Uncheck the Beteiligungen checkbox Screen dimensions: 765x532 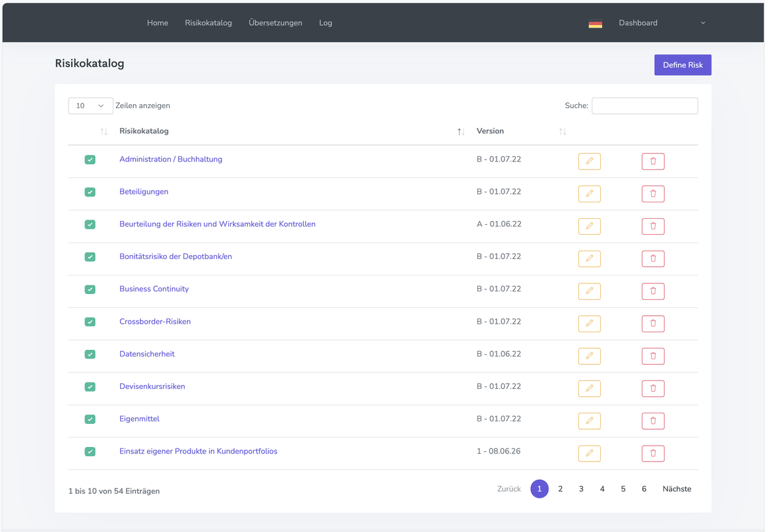(90, 192)
